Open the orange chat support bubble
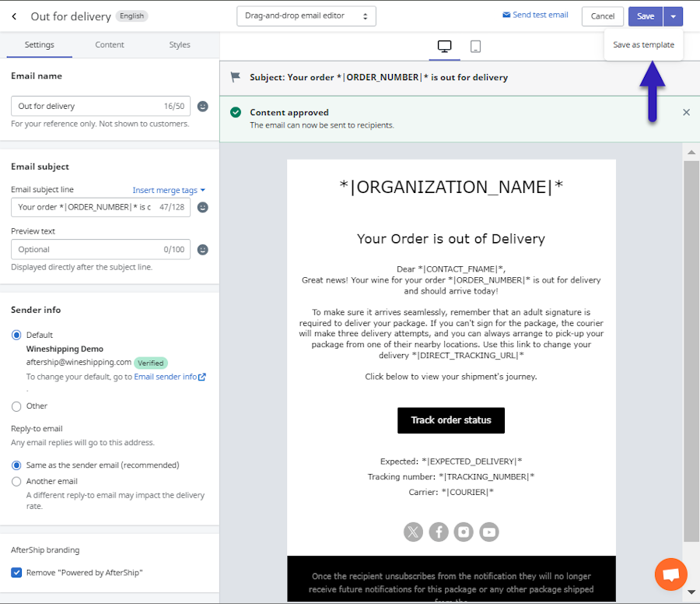This screenshot has width=700, height=604. tap(671, 574)
